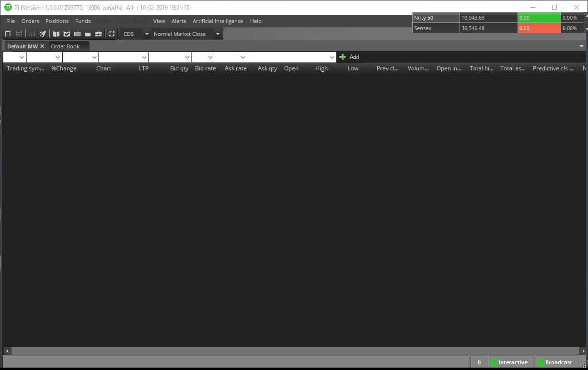Open the CDS exchange dropdown
The width and height of the screenshot is (588, 370).
pos(147,34)
